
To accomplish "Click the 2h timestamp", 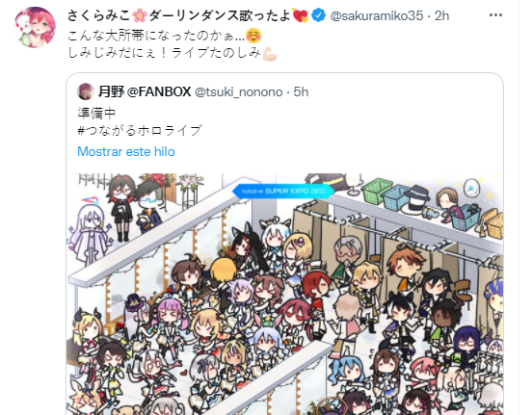I will pos(441,15).
